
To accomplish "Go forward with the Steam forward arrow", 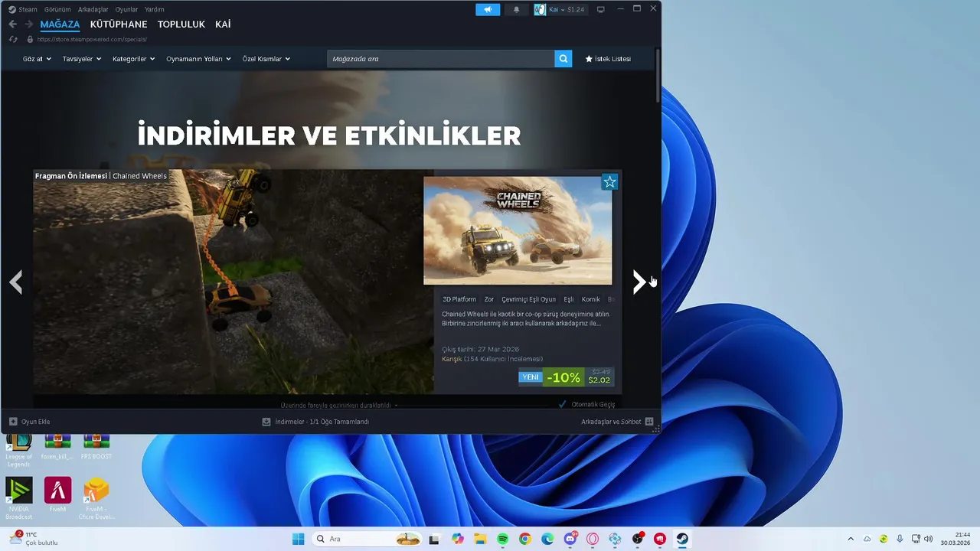I will (28, 24).
